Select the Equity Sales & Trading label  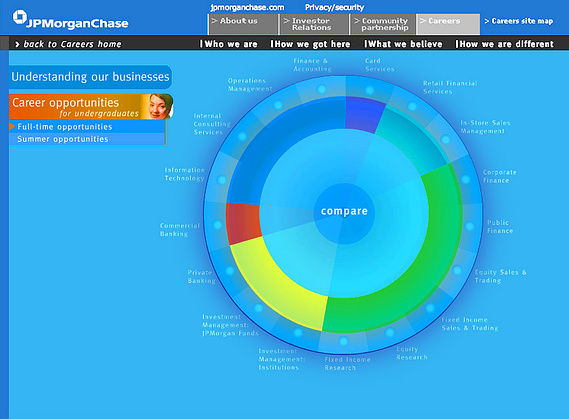[500, 276]
